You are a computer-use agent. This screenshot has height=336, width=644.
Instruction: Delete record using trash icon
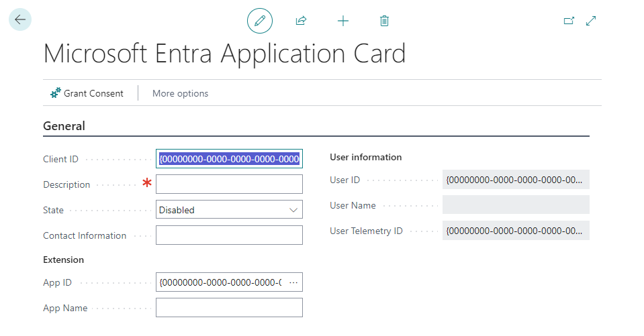pos(384,21)
